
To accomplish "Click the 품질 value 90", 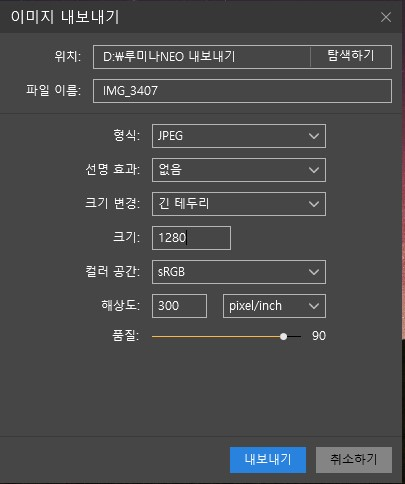I will 319,336.
